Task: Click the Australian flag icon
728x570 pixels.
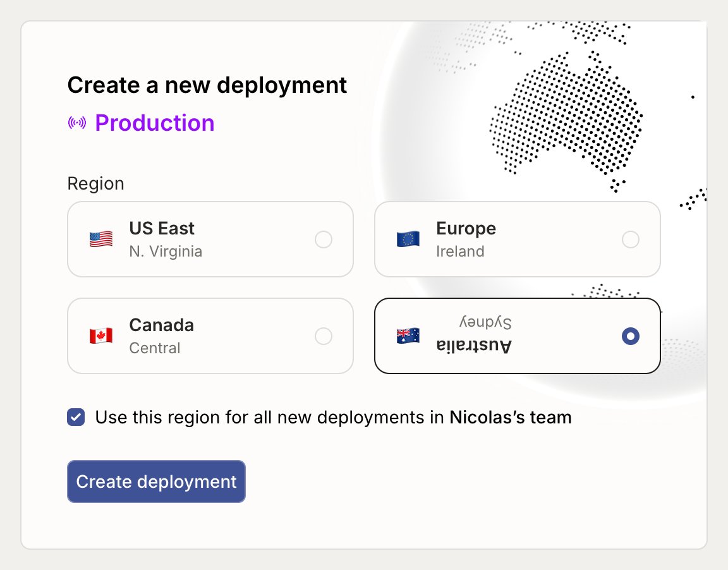Action: tap(408, 336)
